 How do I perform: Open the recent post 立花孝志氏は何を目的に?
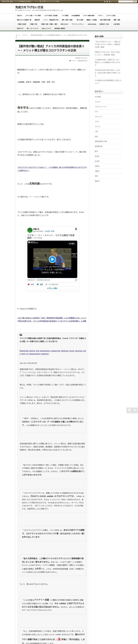107,73
